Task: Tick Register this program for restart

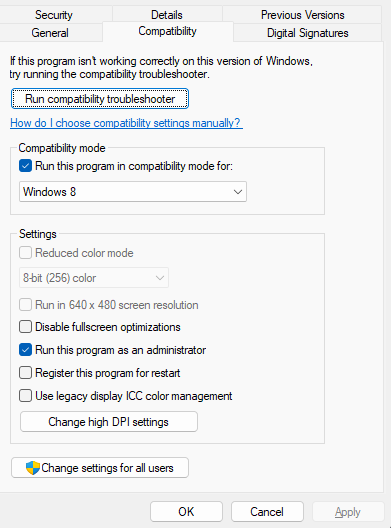Action: click(26, 373)
